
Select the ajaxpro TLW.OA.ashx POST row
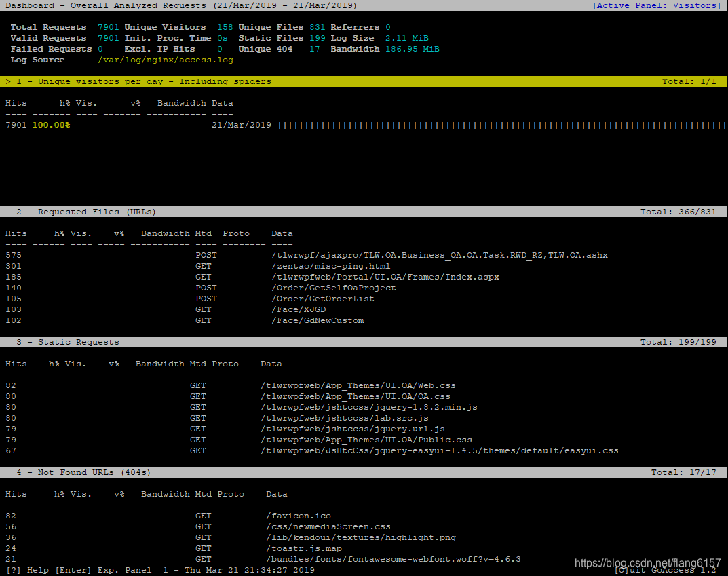(x=307, y=255)
